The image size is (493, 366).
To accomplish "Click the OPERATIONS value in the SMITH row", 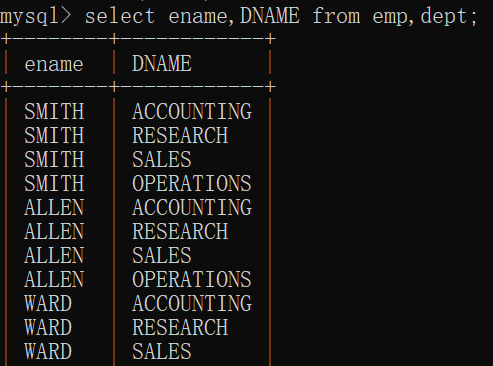I will pos(192,183).
